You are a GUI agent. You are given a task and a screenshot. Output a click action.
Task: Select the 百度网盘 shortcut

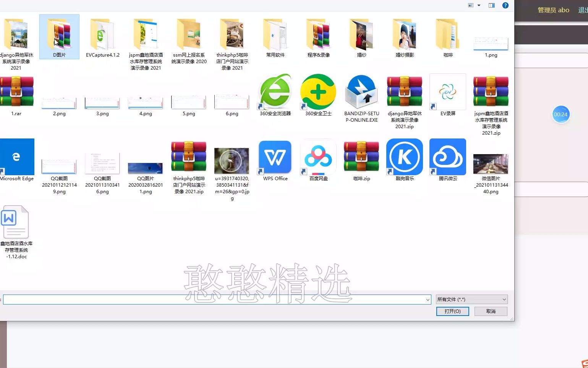pyautogui.click(x=318, y=160)
